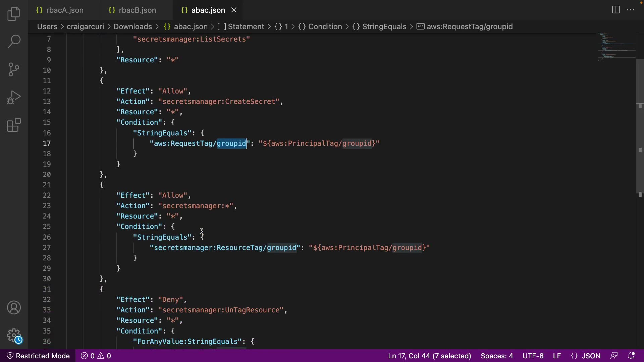Open the Manage gear menu
Viewport: 644px width, 362px height.
coord(14,335)
